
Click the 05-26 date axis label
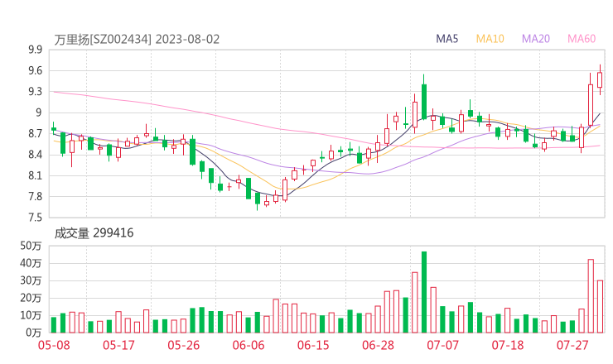click(x=184, y=345)
